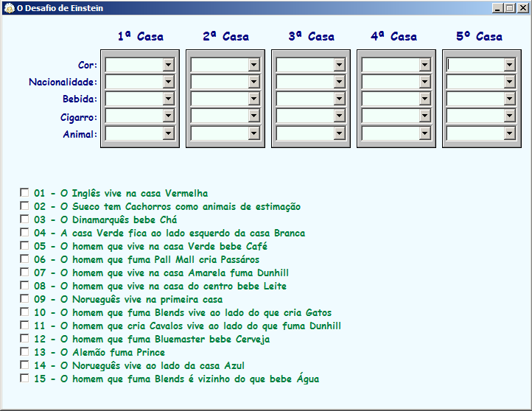The width and height of the screenshot is (532, 411).
Task: Click the Bebida field of 2ª Casa
Action: pyautogui.click(x=219, y=99)
